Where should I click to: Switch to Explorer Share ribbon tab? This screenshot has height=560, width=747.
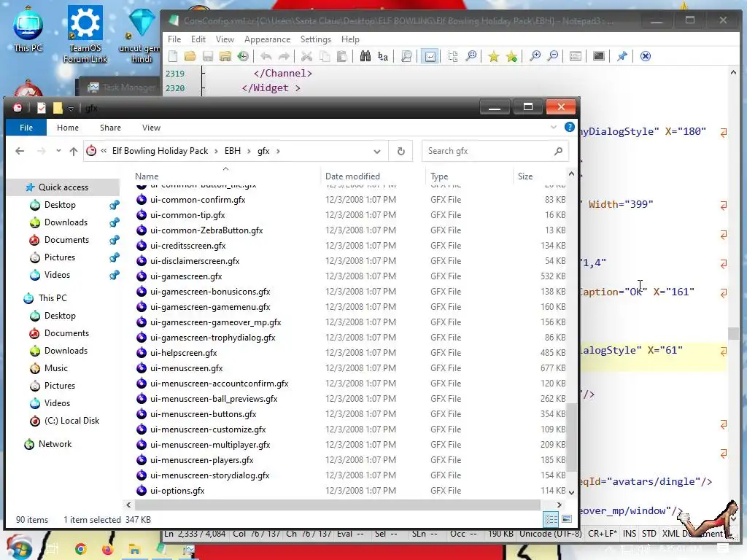[111, 128]
